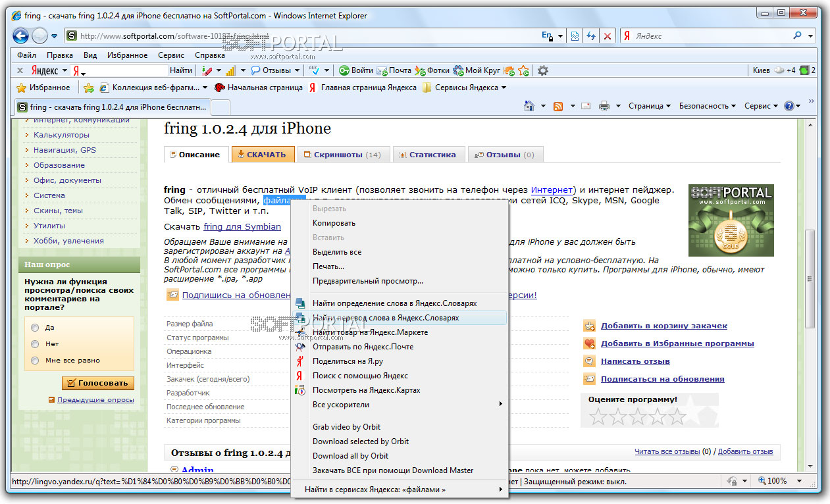Close the Yandex toolbar with the X
The height and width of the screenshot is (504, 830).
click(20, 70)
